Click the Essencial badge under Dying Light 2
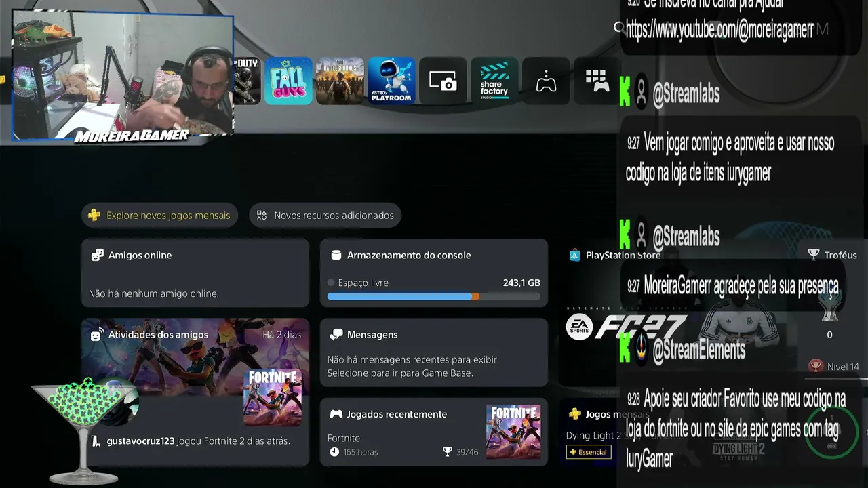Screen dimensions: 868x488 coord(589,452)
